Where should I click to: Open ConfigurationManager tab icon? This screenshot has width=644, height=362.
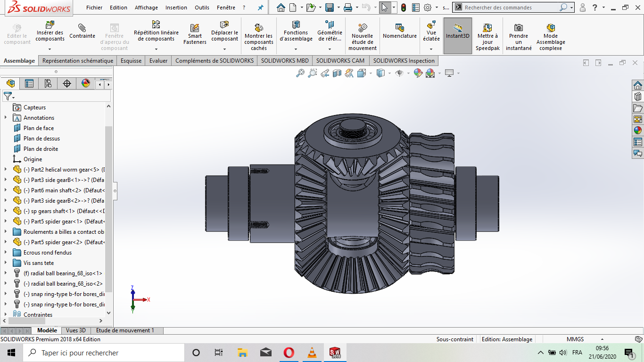click(48, 84)
